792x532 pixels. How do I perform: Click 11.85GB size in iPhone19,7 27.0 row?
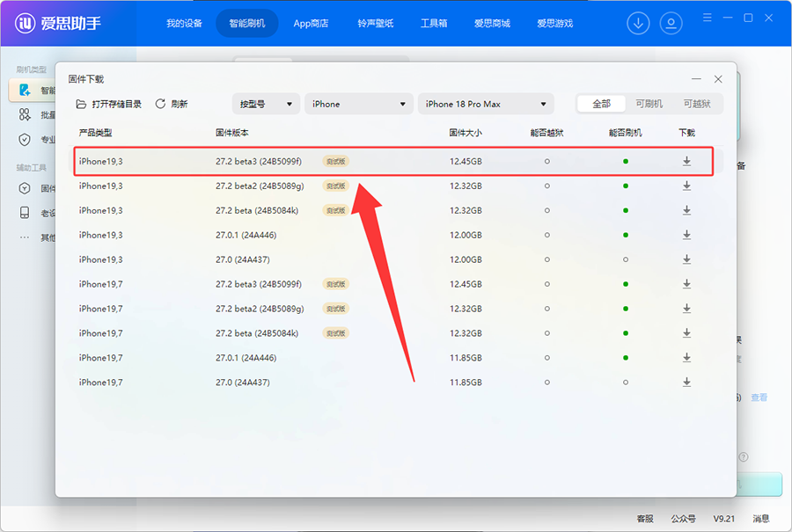(466, 383)
